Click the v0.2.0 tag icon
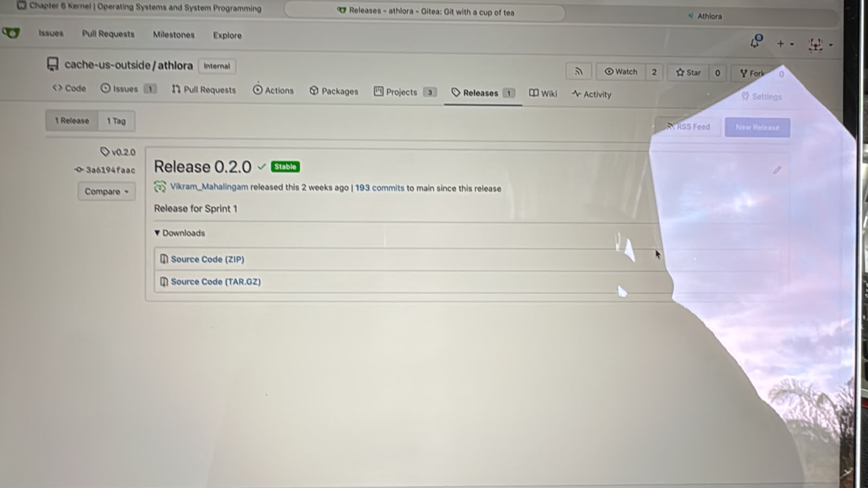This screenshot has height=488, width=868. pyautogui.click(x=105, y=151)
